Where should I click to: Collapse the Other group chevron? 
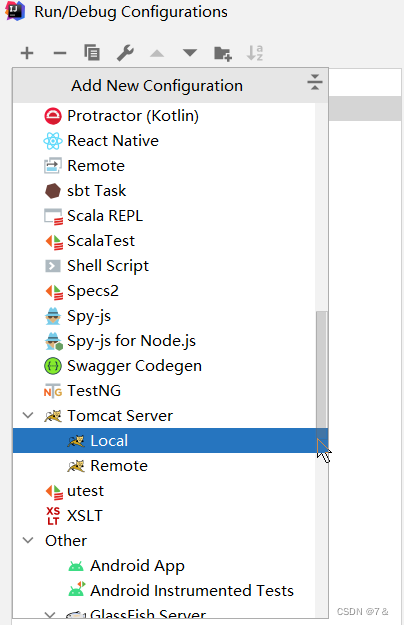(x=28, y=540)
